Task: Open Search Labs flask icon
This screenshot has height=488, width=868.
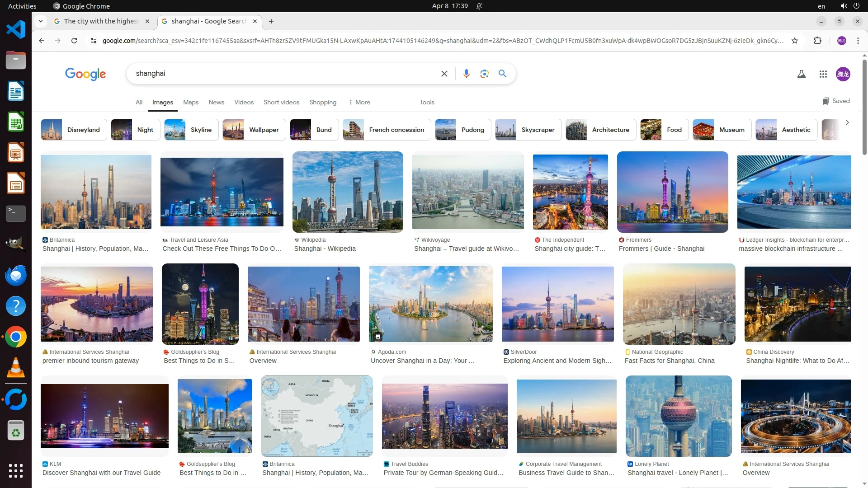Action: pyautogui.click(x=801, y=74)
